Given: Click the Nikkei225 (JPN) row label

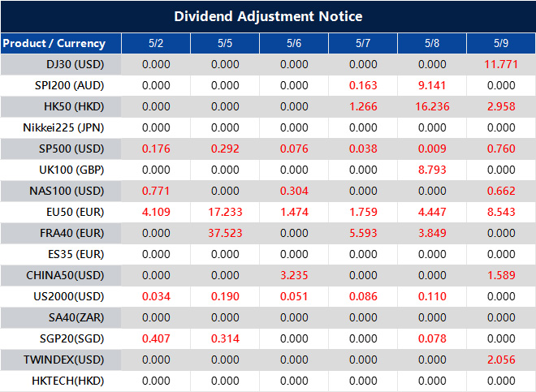Looking at the screenshot, I should (x=64, y=127).
